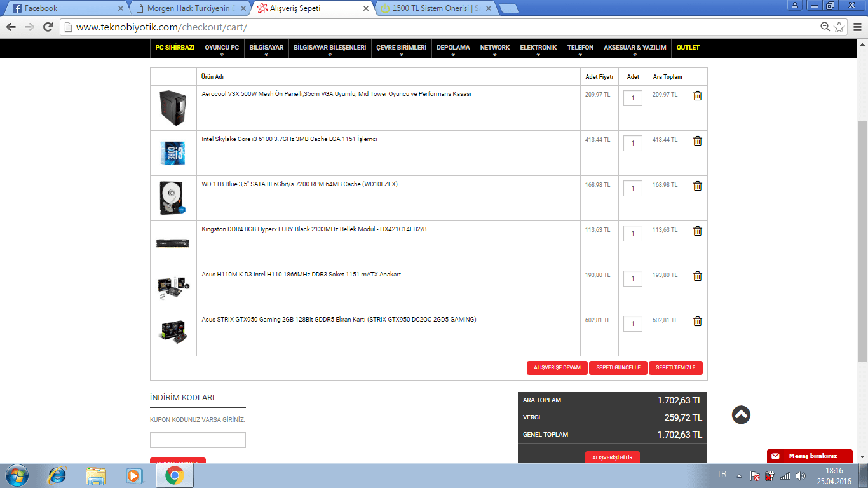Open the Mesaj bırakınız chat button
Image resolution: width=868 pixels, height=488 pixels.
[x=810, y=456]
